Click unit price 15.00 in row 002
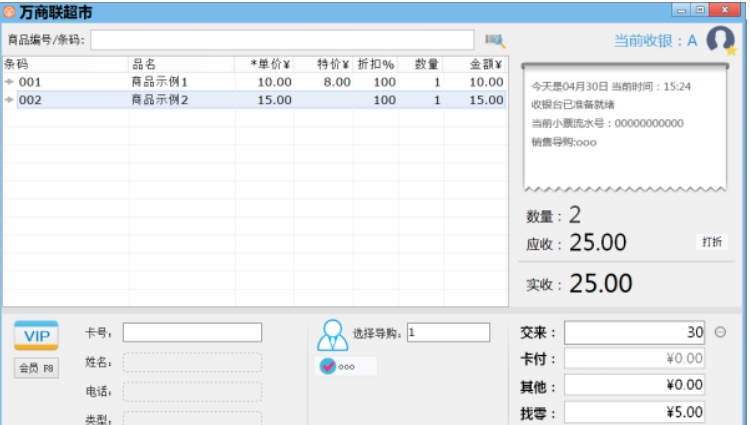Image resolution: width=750 pixels, height=425 pixels. click(x=274, y=100)
